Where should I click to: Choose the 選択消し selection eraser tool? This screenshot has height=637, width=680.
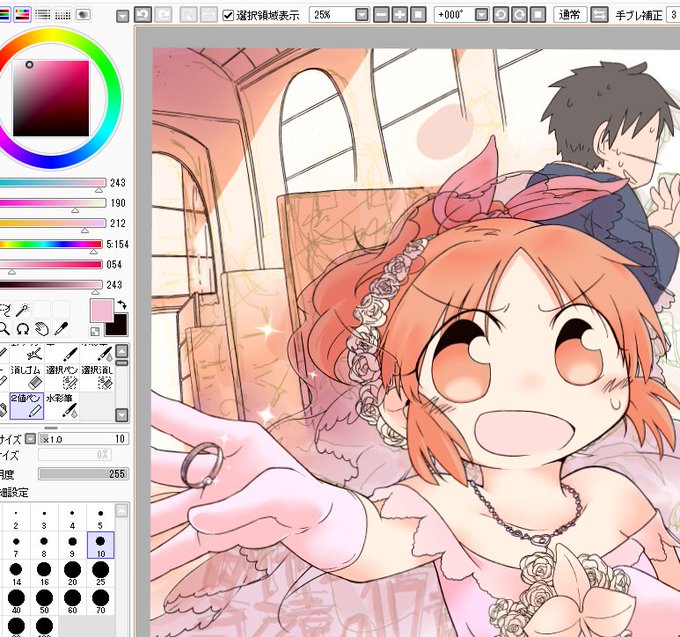(98, 377)
